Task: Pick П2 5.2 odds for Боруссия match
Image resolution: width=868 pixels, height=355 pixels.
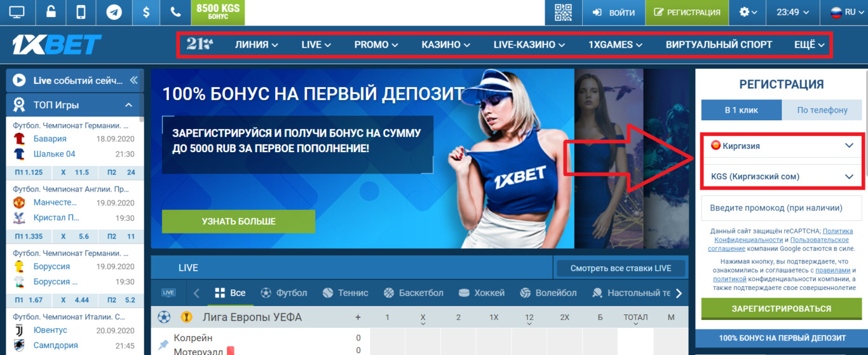Action: tap(120, 300)
